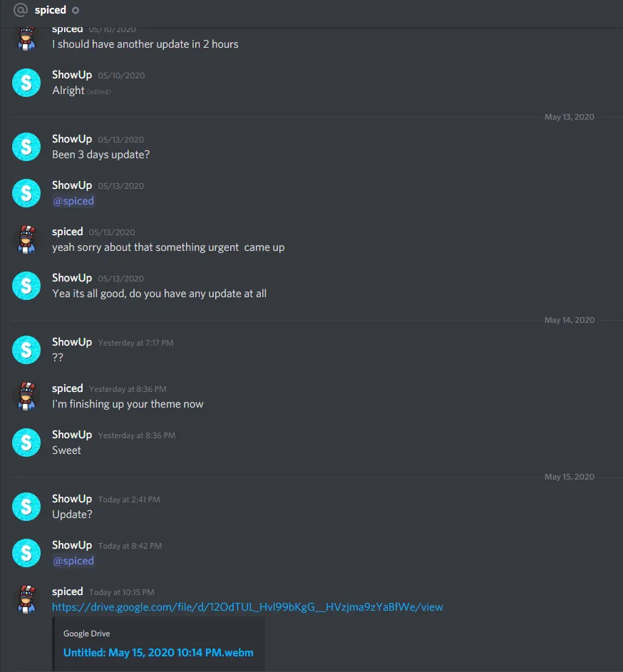
Task: Click the offline status circle next to spiced
Action: tap(76, 10)
